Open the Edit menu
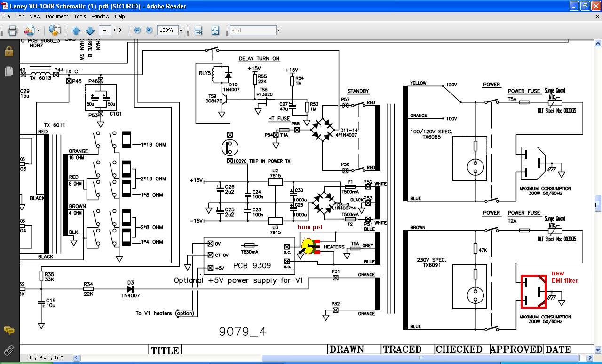Viewport: 602px width, 364px height. (20, 16)
